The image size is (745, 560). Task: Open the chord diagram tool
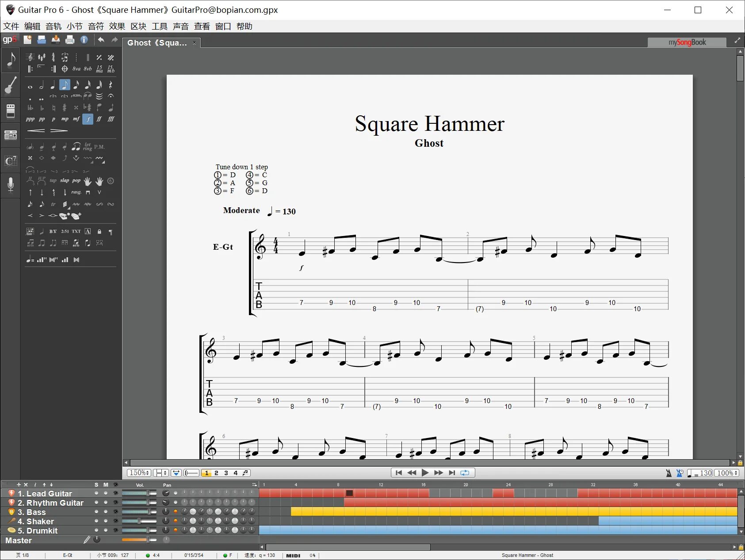30,232
